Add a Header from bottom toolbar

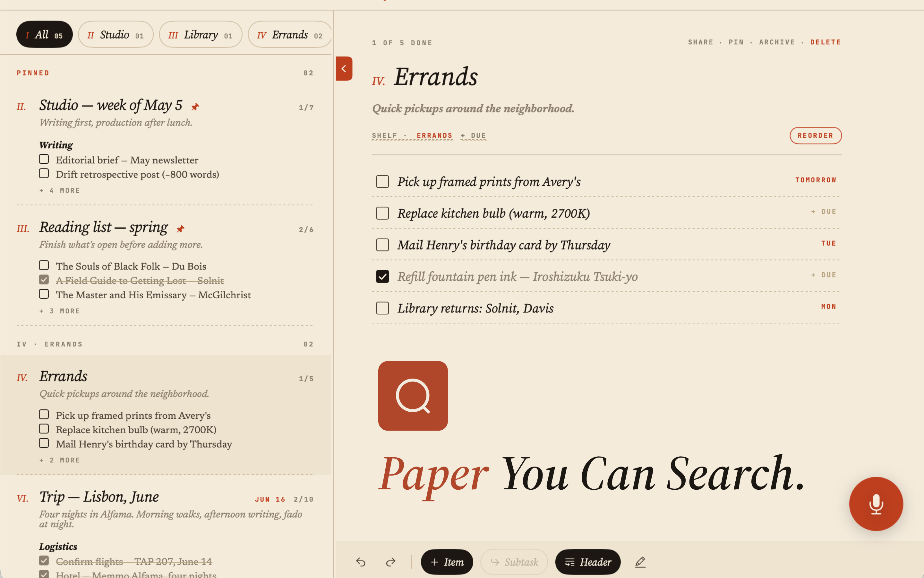(588, 562)
